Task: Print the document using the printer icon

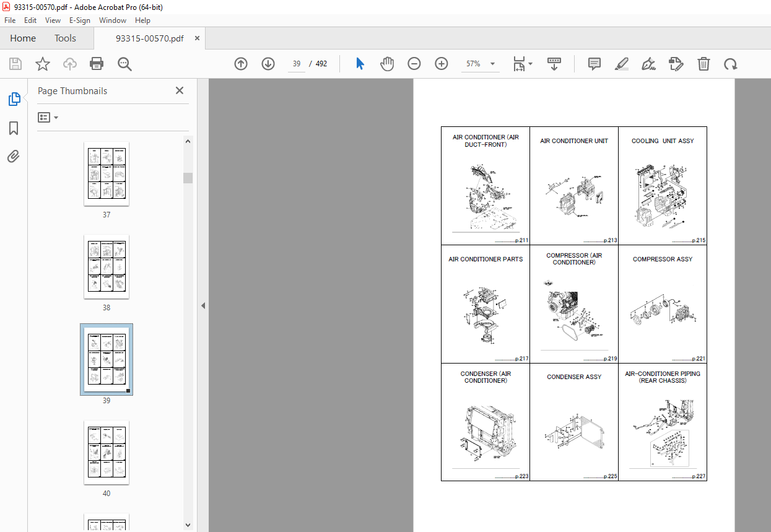Action: click(x=97, y=64)
